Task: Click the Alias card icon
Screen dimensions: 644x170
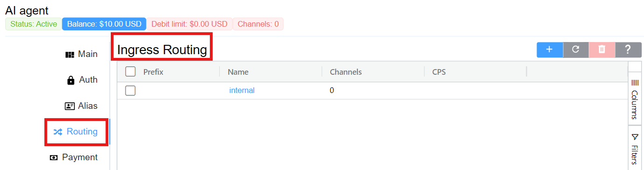Action: (x=70, y=106)
